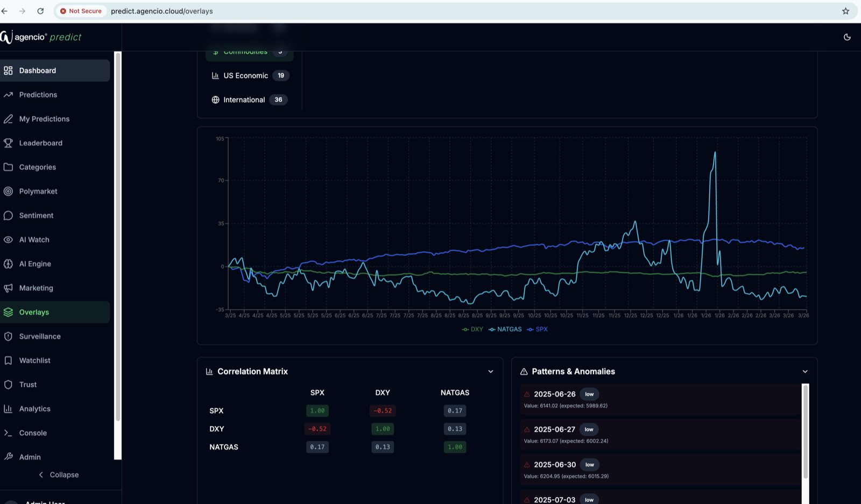Click the low badge on 2025-06-27
This screenshot has width=861, height=504.
[x=589, y=430]
